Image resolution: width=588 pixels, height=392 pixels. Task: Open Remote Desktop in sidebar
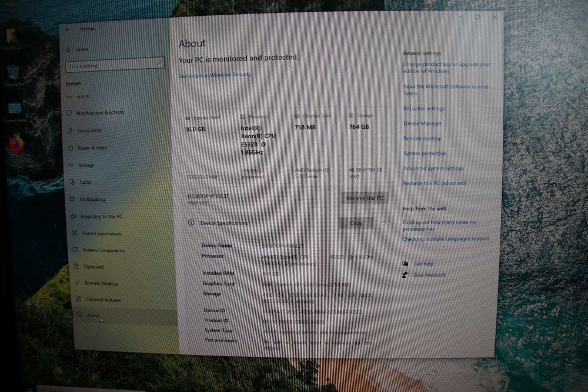pyautogui.click(x=101, y=283)
